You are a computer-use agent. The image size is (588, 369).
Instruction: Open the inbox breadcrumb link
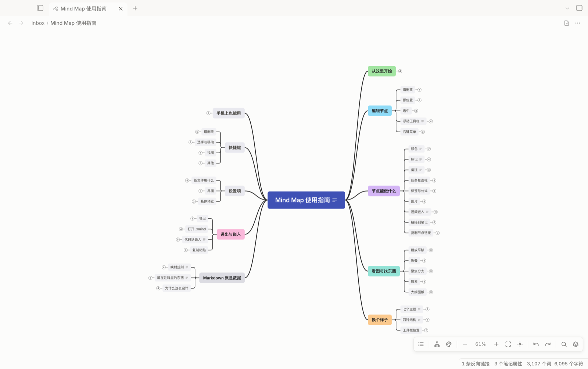coord(38,23)
